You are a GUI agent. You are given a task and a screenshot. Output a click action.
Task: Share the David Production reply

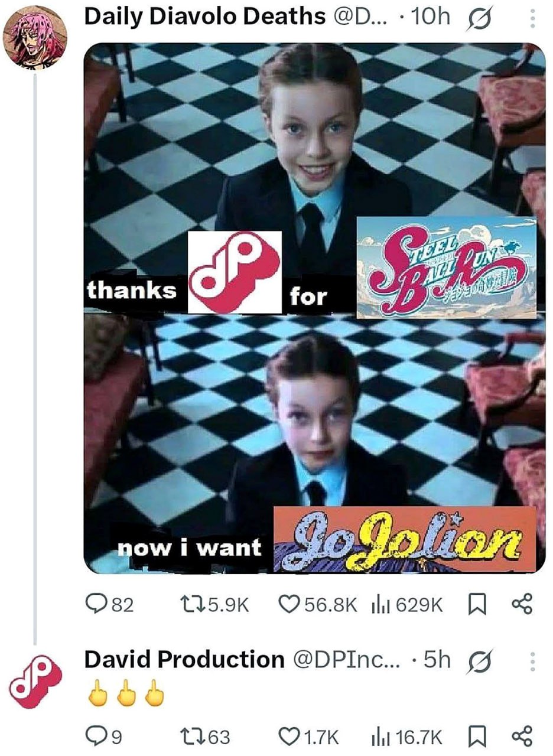tap(521, 736)
